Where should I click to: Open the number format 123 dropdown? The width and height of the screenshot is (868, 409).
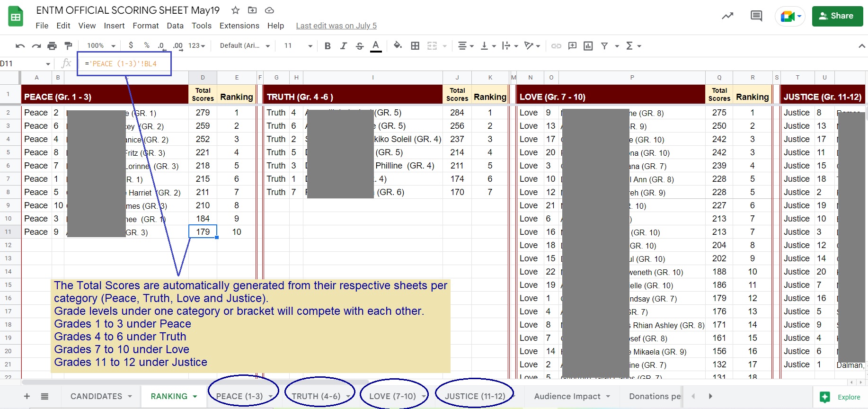point(197,45)
